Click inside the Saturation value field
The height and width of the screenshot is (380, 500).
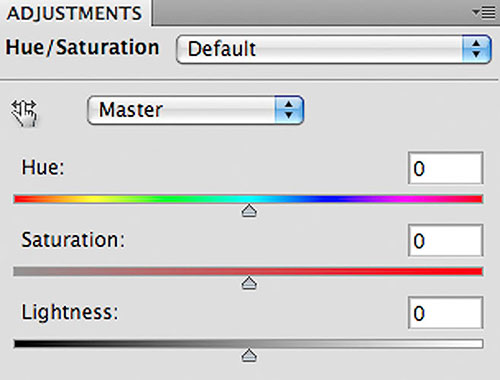(445, 240)
